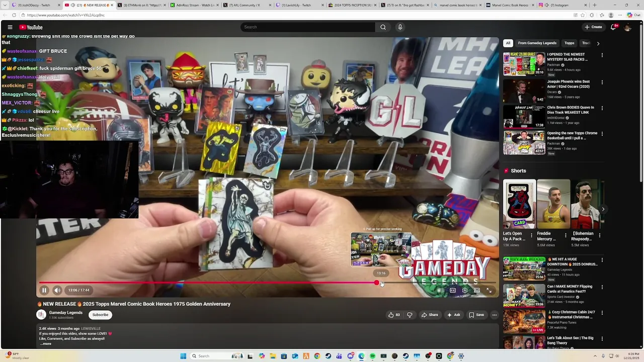Open Windows Settings gear in taskbar

tap(461, 356)
